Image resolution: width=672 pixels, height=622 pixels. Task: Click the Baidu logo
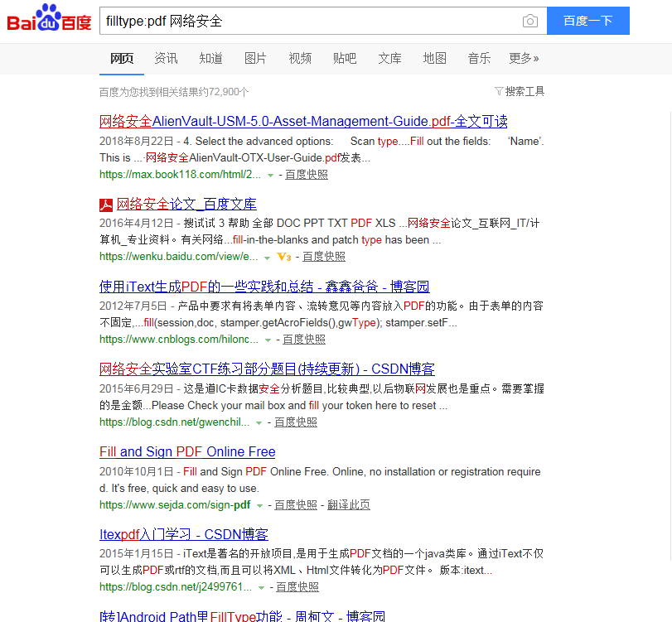click(x=49, y=18)
